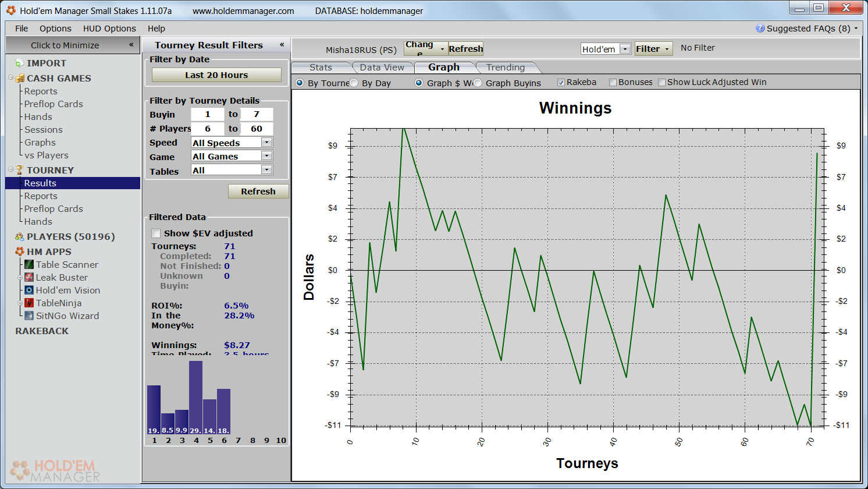Click the HM Apps flower icon
The image size is (868, 489).
(x=20, y=251)
